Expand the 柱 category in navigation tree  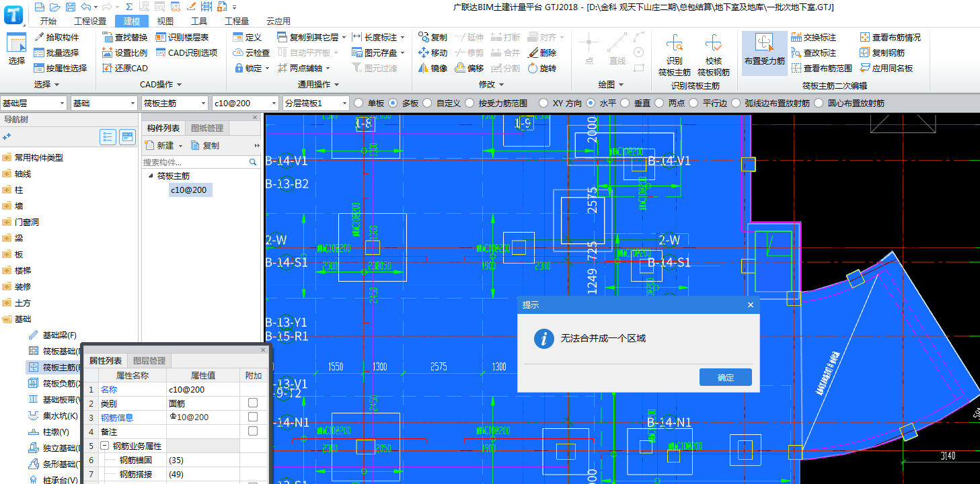point(7,190)
